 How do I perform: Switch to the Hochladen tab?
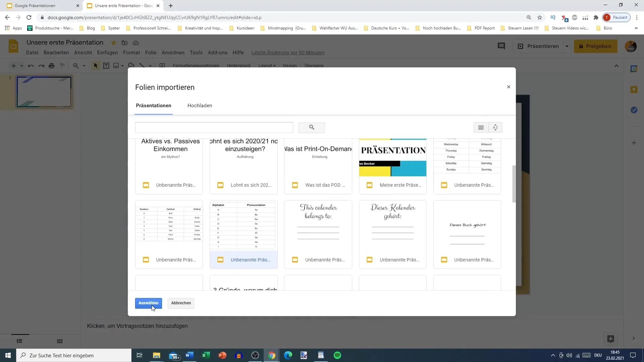click(x=200, y=106)
